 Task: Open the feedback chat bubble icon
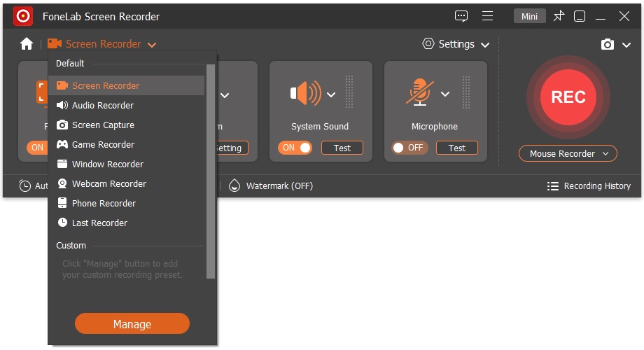click(461, 16)
